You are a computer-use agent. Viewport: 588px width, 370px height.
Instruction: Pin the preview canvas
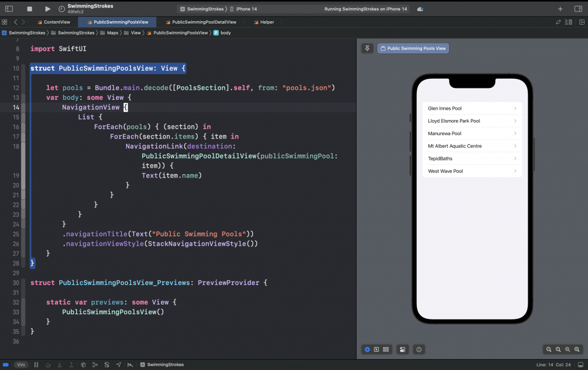pos(367,48)
